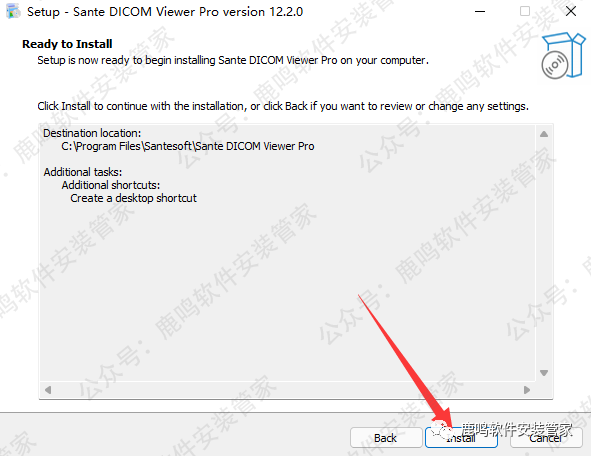Click the Additional tasks line
The width and height of the screenshot is (591, 456).
(83, 172)
